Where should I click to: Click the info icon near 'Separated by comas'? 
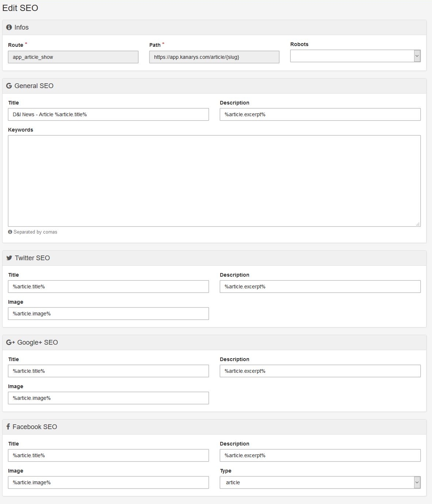coord(10,232)
